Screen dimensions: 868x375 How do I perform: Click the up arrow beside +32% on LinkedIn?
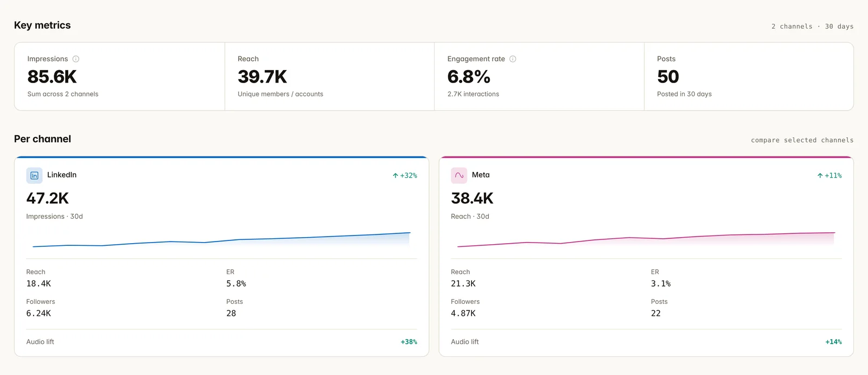[x=395, y=176]
